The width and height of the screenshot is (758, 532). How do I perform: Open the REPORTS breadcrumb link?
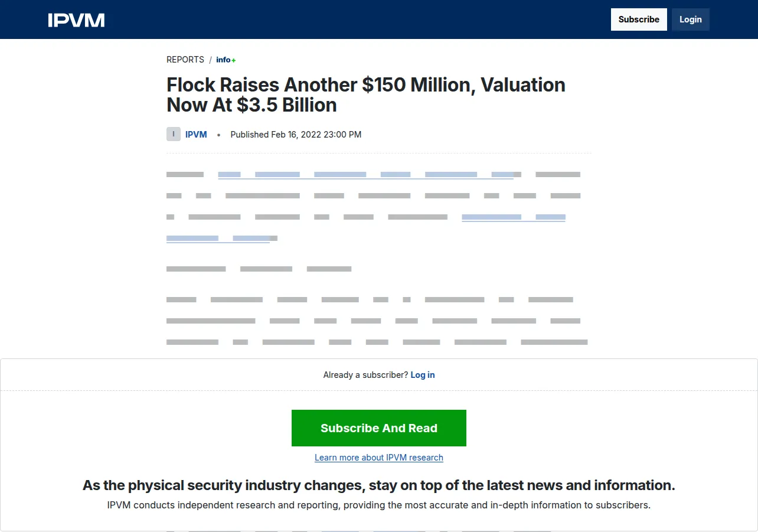tap(185, 60)
